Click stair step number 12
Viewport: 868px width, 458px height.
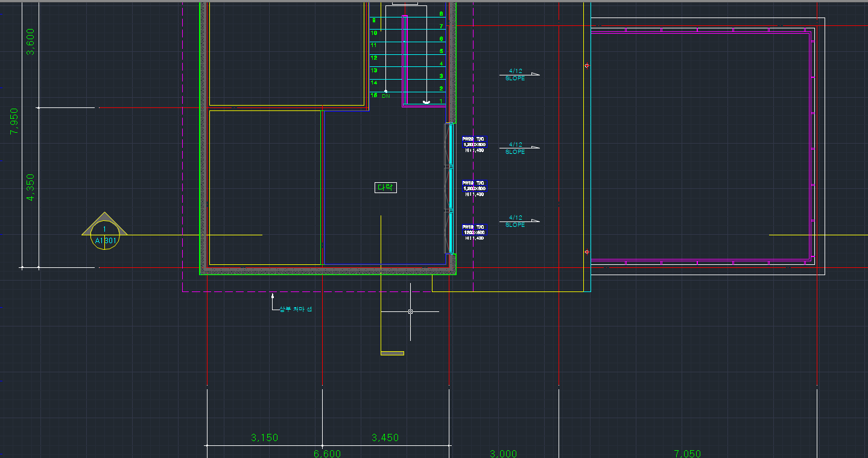tap(374, 58)
